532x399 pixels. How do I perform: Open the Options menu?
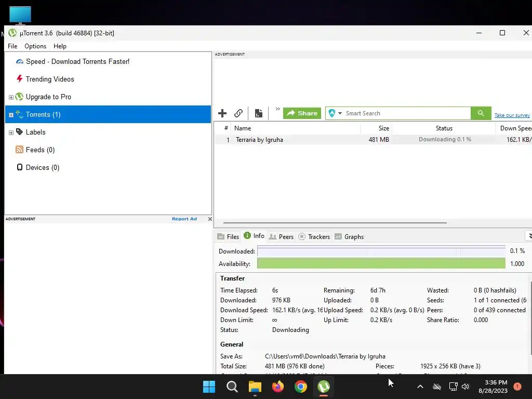point(35,46)
